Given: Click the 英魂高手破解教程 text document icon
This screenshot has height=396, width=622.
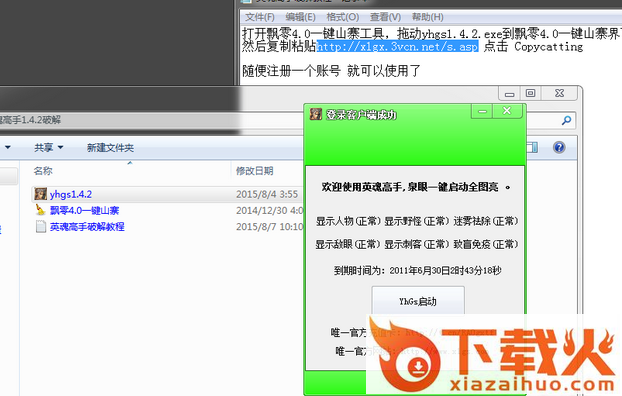Looking at the screenshot, I should pos(40,227).
